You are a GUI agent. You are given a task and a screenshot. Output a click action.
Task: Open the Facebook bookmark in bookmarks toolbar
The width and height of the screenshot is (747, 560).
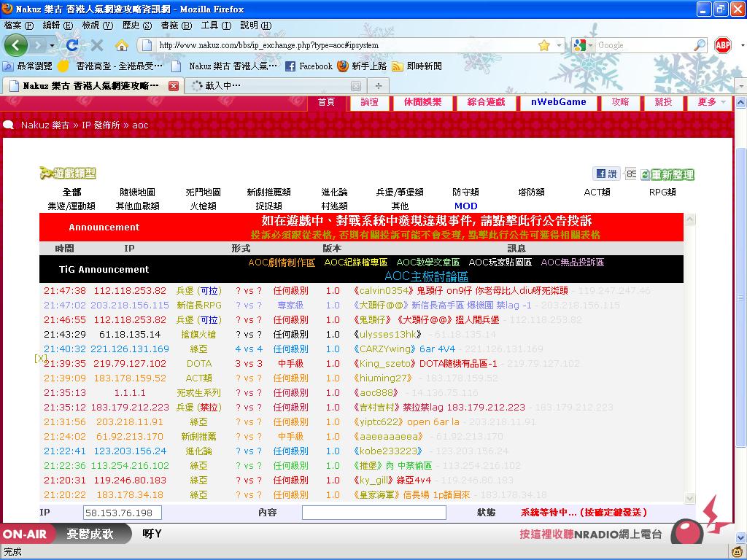[309, 66]
